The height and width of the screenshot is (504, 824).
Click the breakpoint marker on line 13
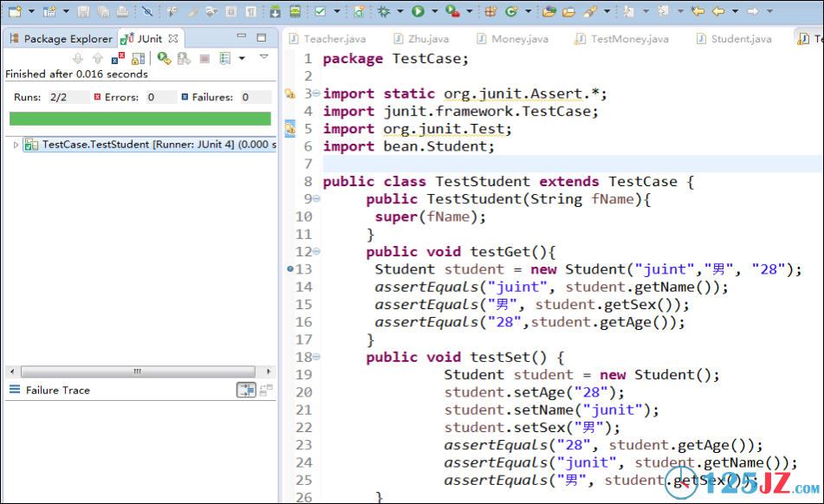click(290, 268)
